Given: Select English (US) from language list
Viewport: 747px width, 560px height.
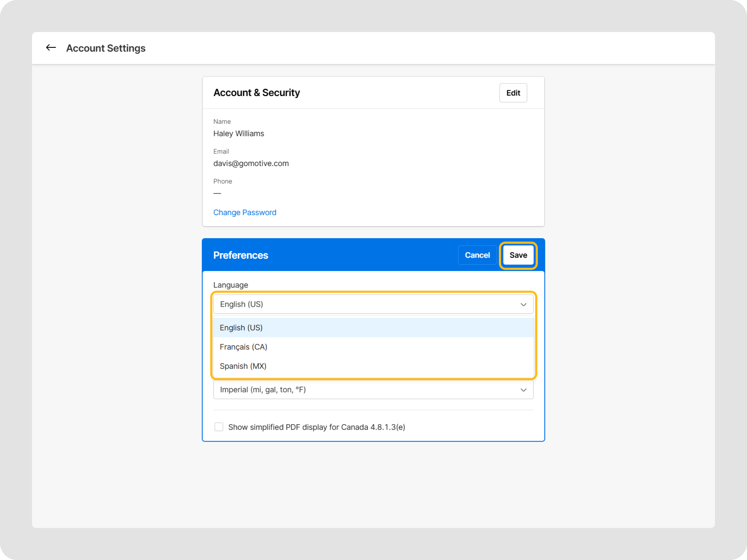Looking at the screenshot, I should click(x=241, y=328).
